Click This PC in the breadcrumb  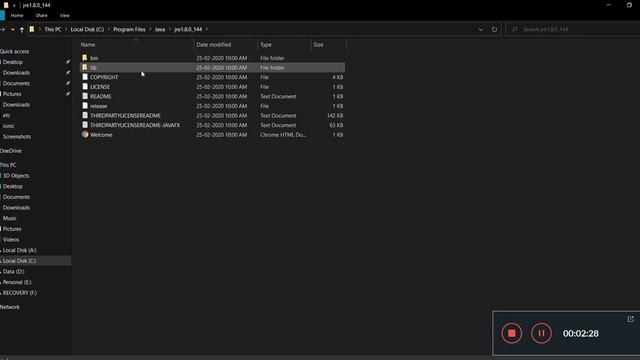(53, 29)
